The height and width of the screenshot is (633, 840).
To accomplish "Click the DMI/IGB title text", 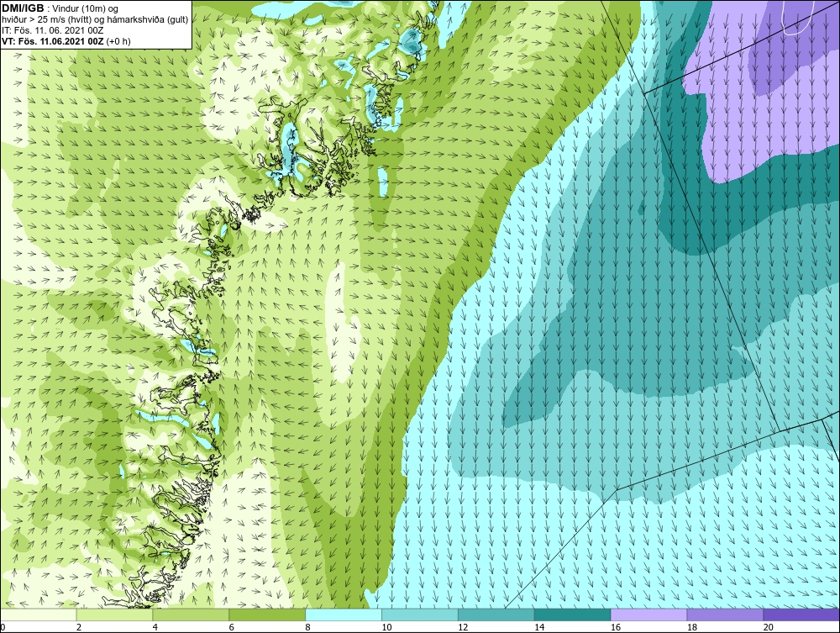I will pyautogui.click(x=23, y=8).
